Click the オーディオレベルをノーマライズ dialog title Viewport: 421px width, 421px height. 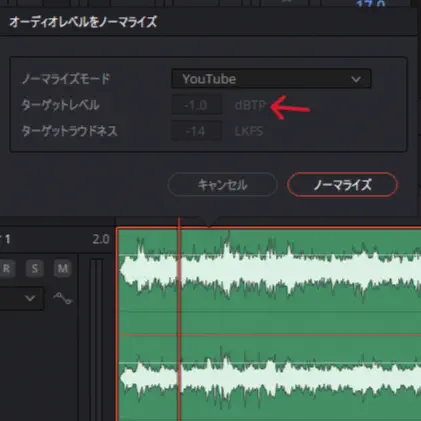coord(83,22)
